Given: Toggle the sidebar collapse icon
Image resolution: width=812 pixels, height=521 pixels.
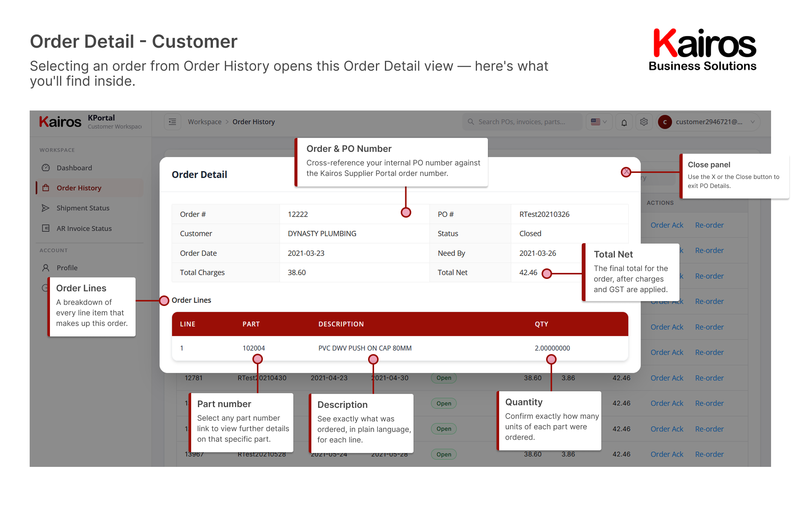Looking at the screenshot, I should (x=172, y=122).
